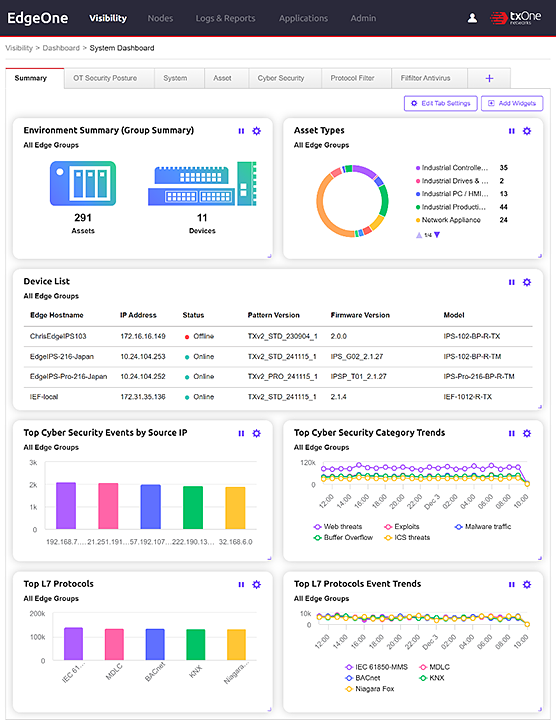Open Category Trends widget settings gear

527,433
